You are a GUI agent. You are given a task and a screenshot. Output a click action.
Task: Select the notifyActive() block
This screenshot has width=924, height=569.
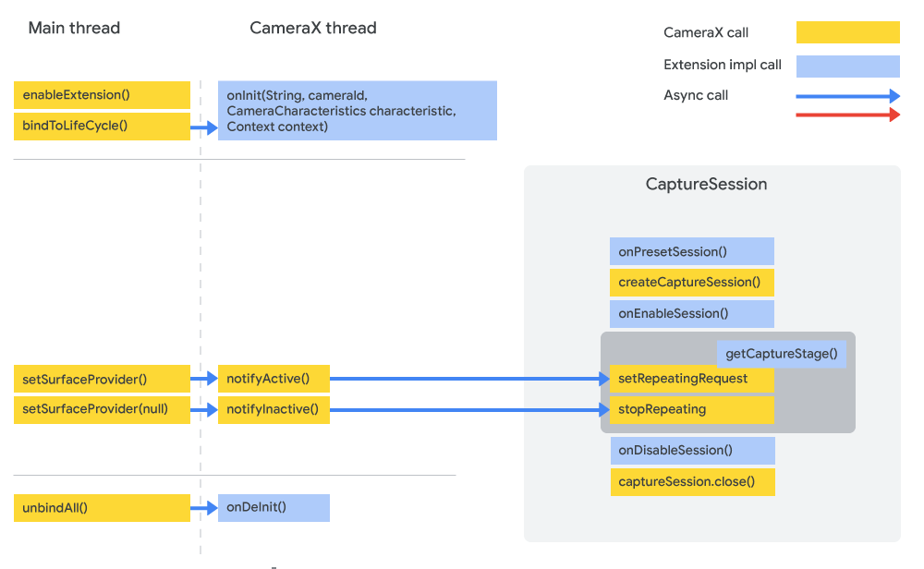coord(273,379)
